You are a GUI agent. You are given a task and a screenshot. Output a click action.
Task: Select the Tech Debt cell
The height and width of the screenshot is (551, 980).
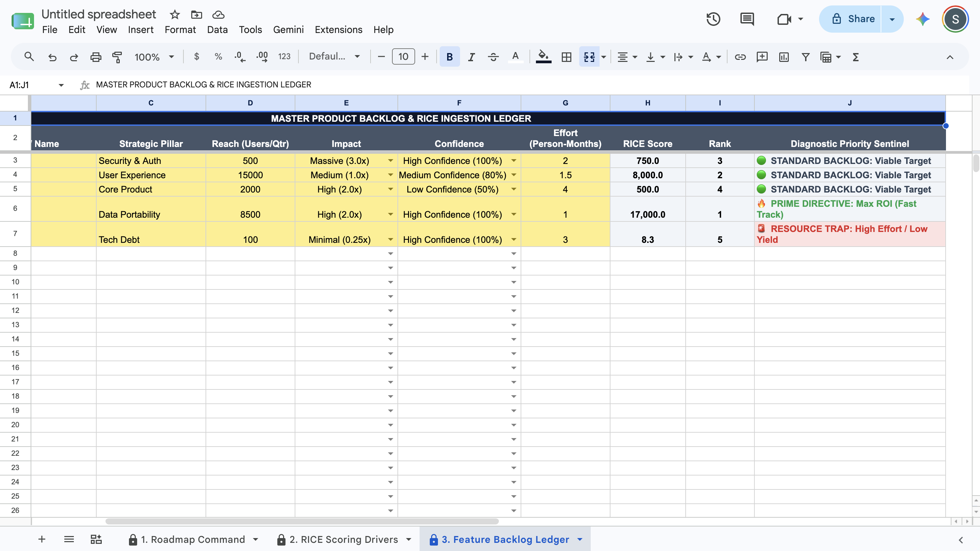pyautogui.click(x=151, y=234)
